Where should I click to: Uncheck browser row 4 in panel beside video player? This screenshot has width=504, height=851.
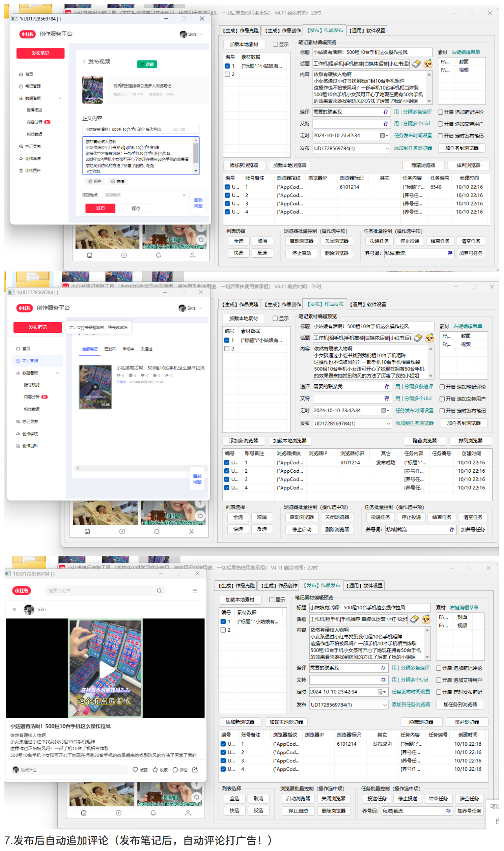pyautogui.click(x=223, y=769)
